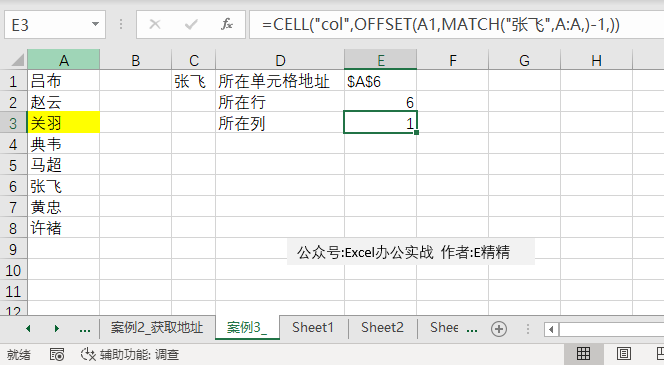The width and height of the screenshot is (664, 365).
Task: Switch to Sheet2 tab
Action: click(x=382, y=328)
